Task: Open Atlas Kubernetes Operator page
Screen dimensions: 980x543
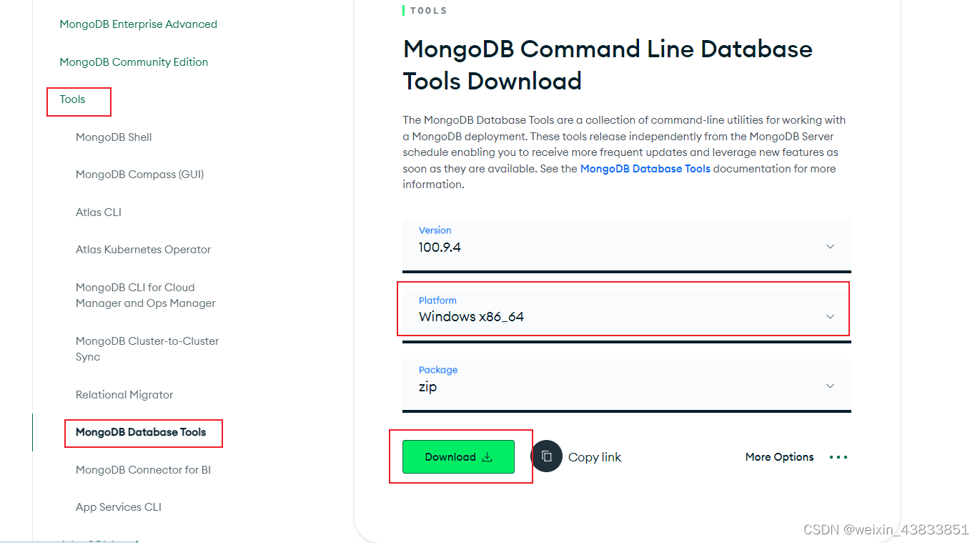Action: (x=143, y=249)
